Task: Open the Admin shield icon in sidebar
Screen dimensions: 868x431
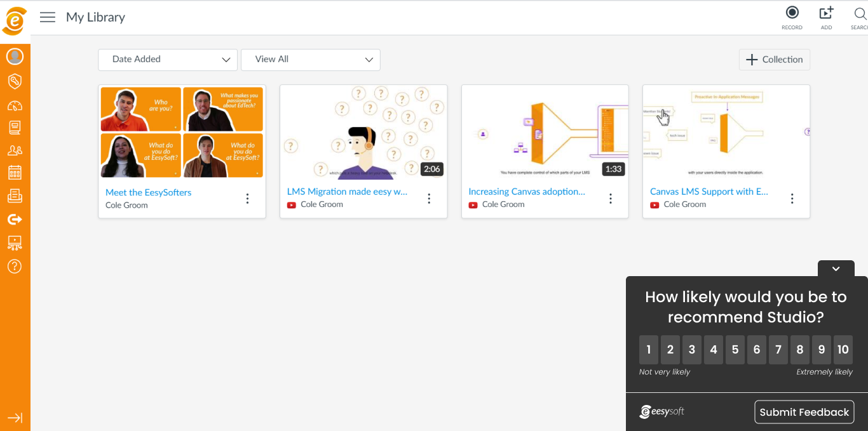Action: tap(15, 81)
